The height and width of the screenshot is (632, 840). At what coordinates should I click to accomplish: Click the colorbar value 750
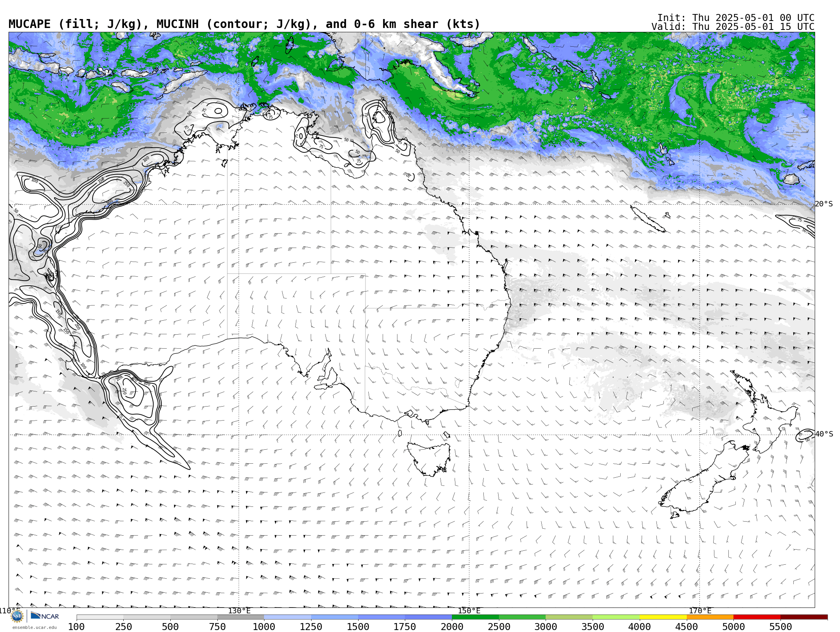pyautogui.click(x=217, y=627)
